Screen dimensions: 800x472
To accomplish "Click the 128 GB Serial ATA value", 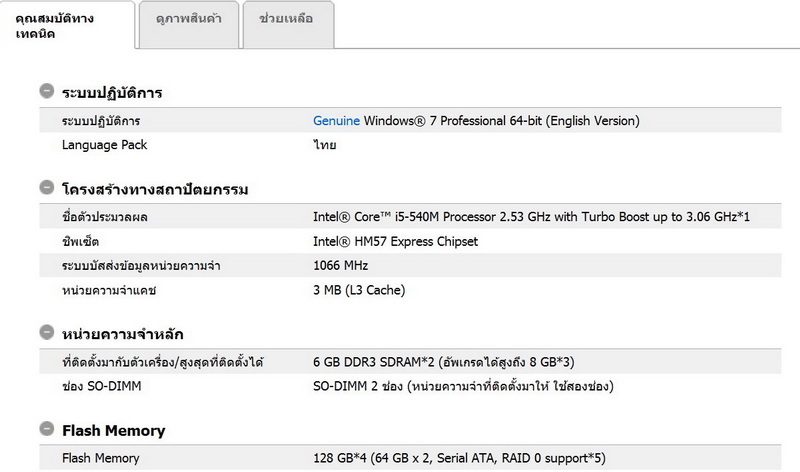I will pos(460,458).
